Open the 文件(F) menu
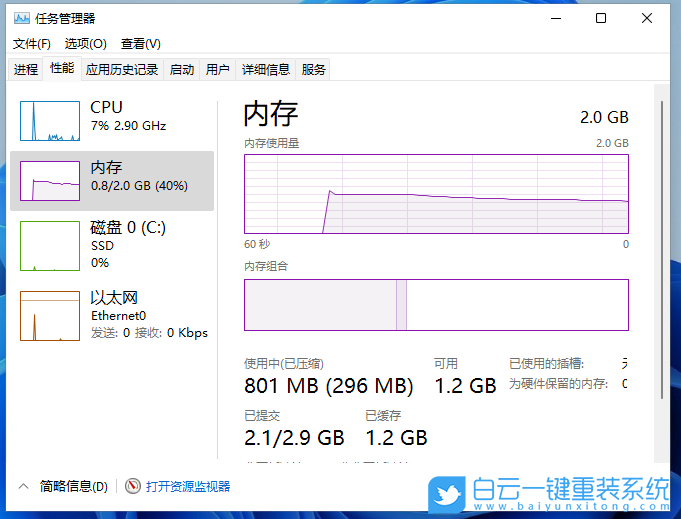Screen dimensions: 681x519 pos(32,44)
